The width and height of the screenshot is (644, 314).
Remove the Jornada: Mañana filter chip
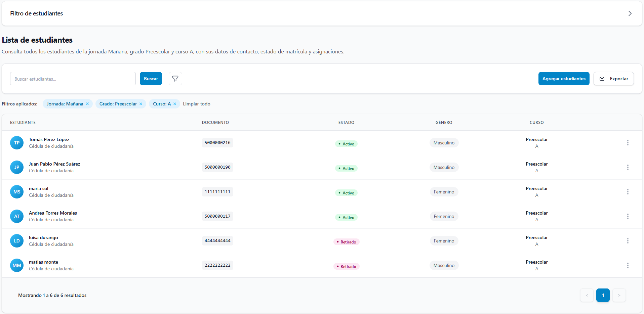coord(87,104)
